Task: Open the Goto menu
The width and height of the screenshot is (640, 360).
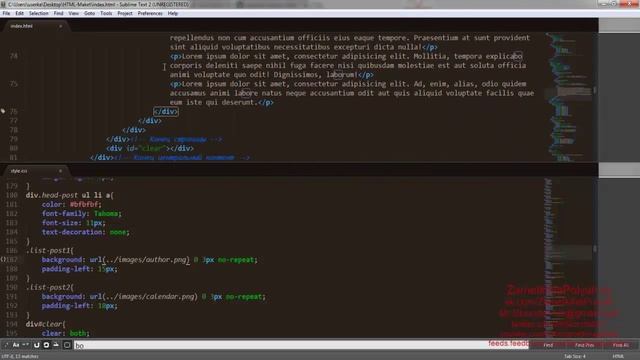Action: pyautogui.click(x=89, y=13)
